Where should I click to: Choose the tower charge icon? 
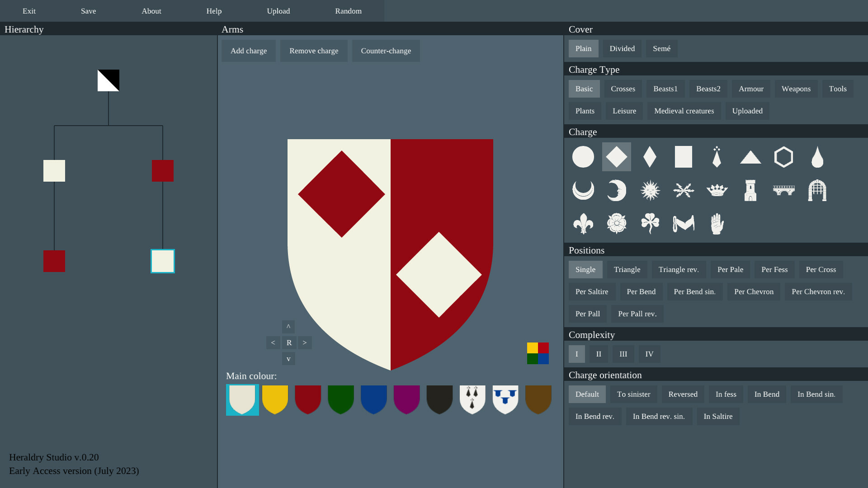tap(750, 190)
